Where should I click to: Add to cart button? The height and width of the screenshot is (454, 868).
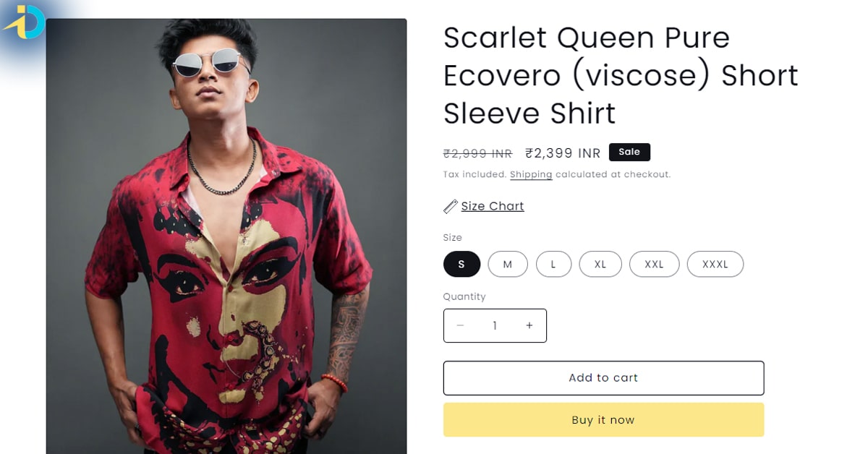tap(603, 378)
